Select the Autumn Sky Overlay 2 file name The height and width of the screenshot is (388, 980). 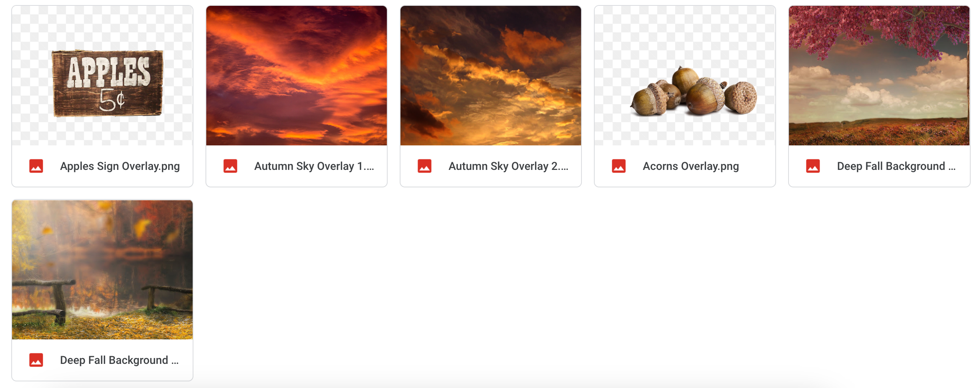pyautogui.click(x=508, y=166)
